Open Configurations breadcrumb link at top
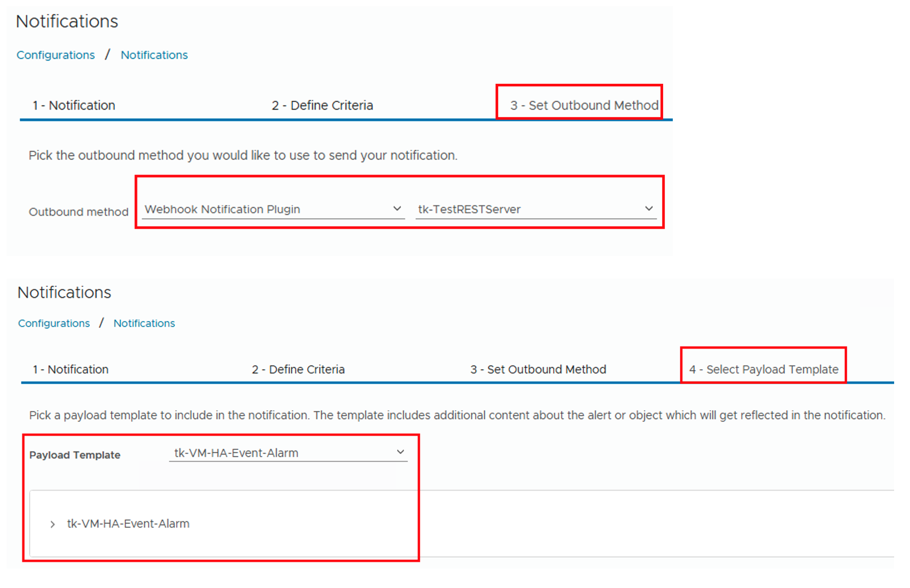 click(56, 55)
